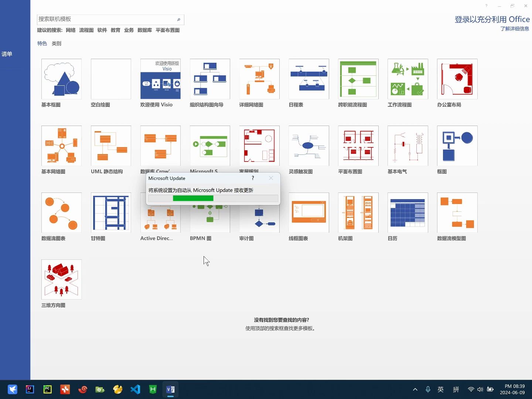Select the 日程表 timeline template icon
Viewport: 532px width, 399px height.
tap(309, 79)
